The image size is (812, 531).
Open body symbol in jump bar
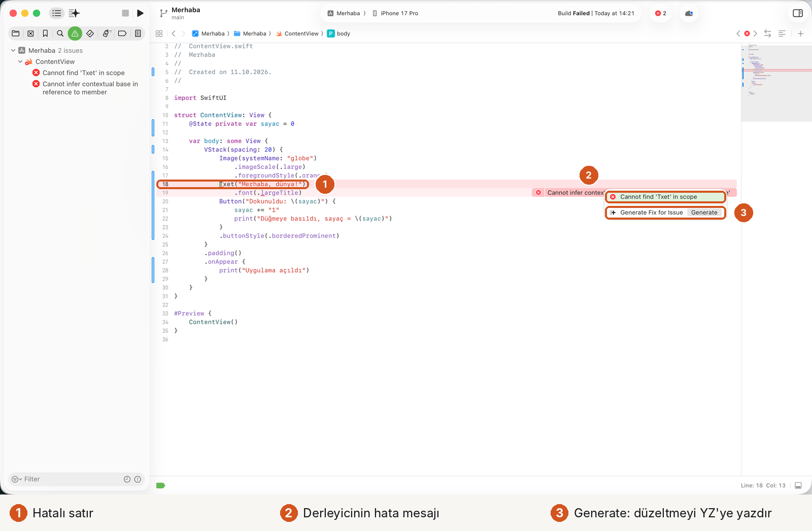339,33
